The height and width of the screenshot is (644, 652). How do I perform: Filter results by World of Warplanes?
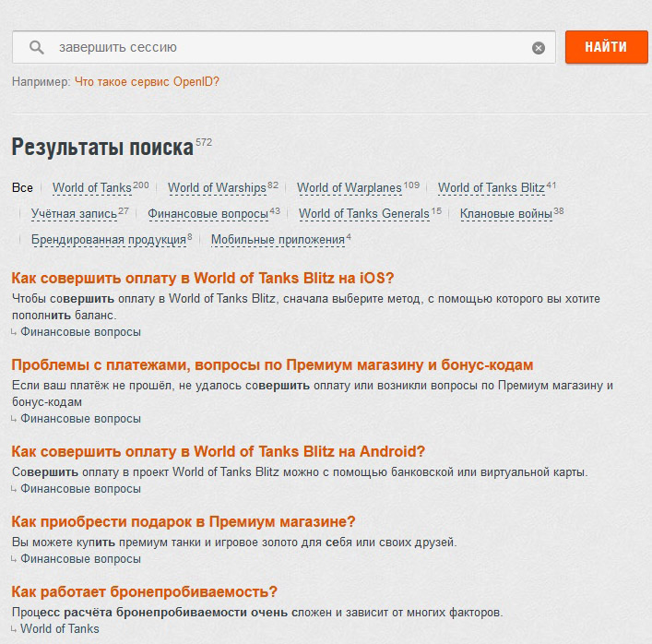[350, 188]
